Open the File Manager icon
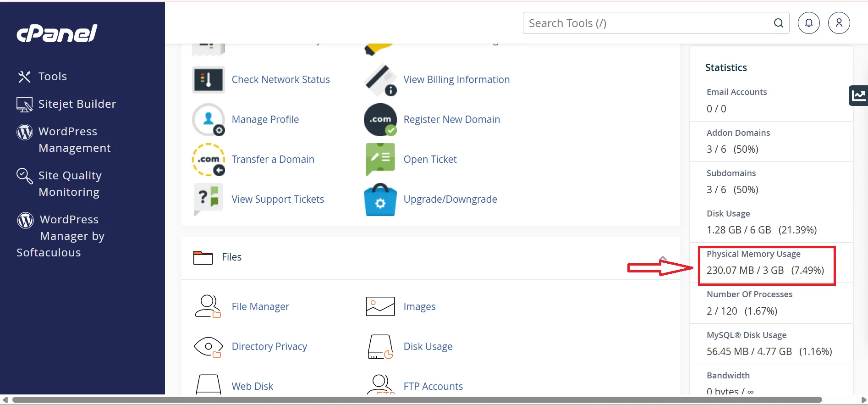The height and width of the screenshot is (405, 868). click(x=208, y=306)
